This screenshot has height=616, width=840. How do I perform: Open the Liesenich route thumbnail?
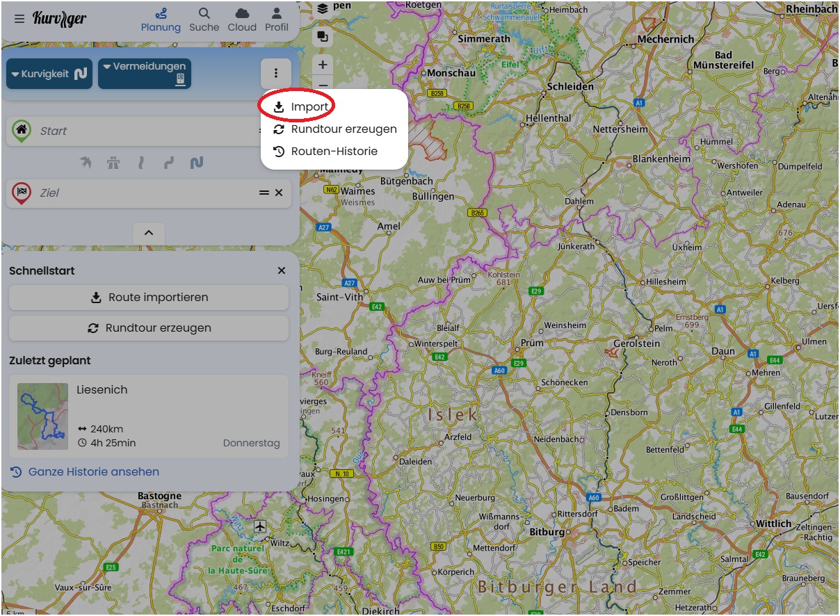click(x=43, y=416)
